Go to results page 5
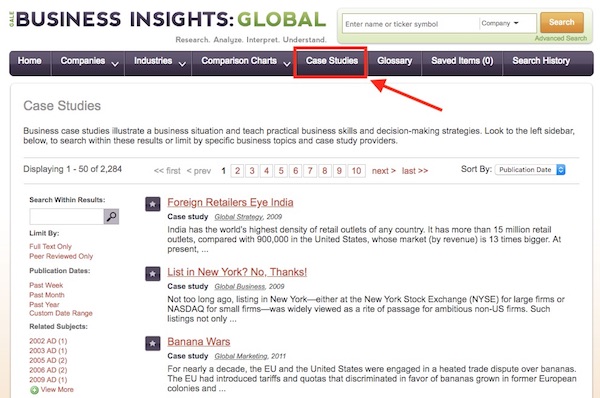 coord(281,171)
